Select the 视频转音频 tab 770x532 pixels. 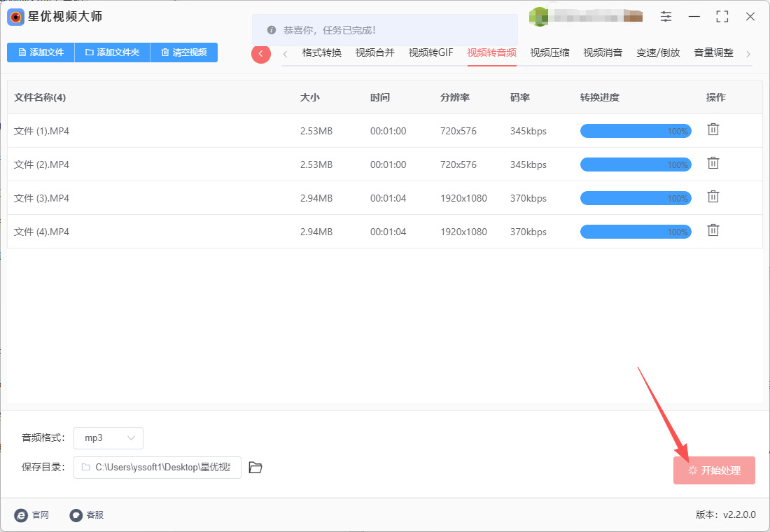coord(491,52)
